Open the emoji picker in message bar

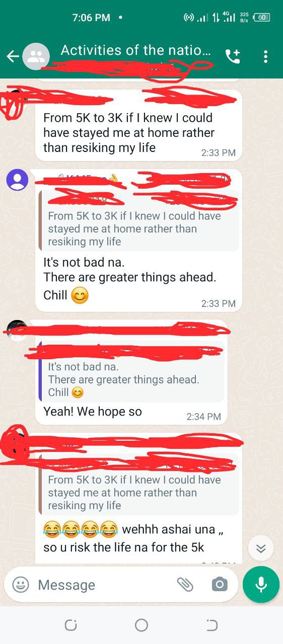point(21,584)
